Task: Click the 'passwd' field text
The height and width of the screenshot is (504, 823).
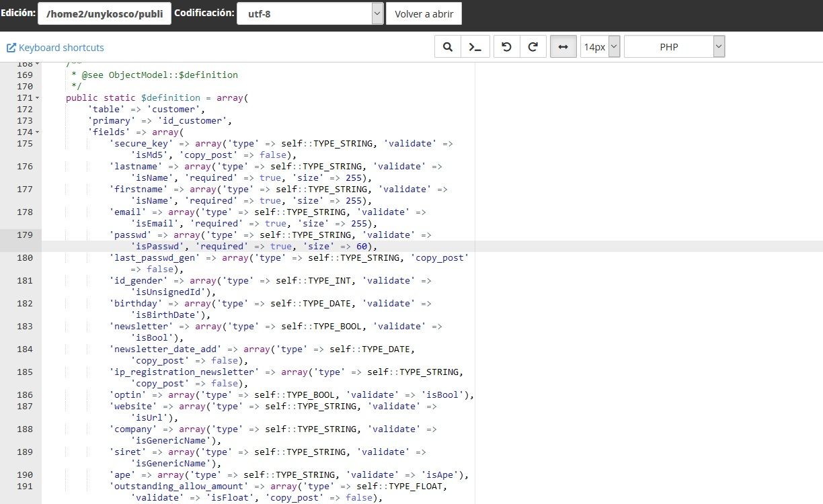Action: (x=130, y=235)
